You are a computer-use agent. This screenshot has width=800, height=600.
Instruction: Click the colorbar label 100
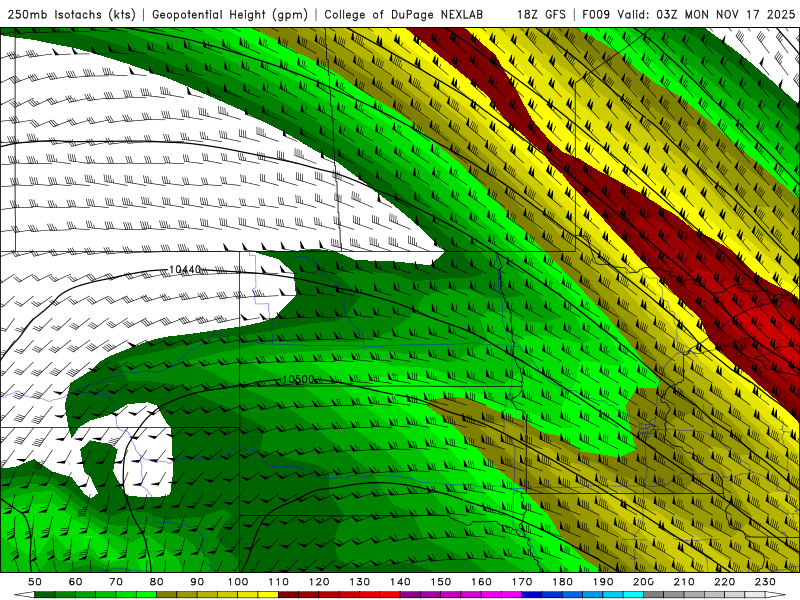click(238, 582)
